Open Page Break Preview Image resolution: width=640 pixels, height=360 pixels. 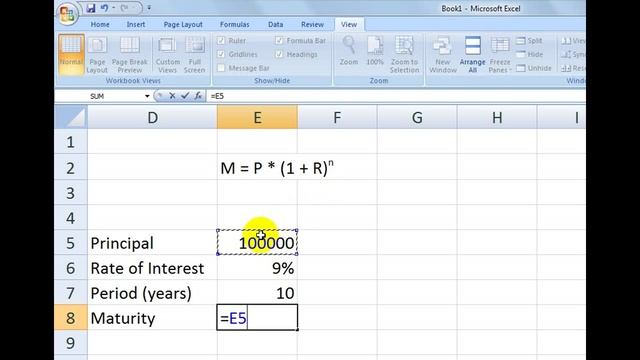pos(129,55)
